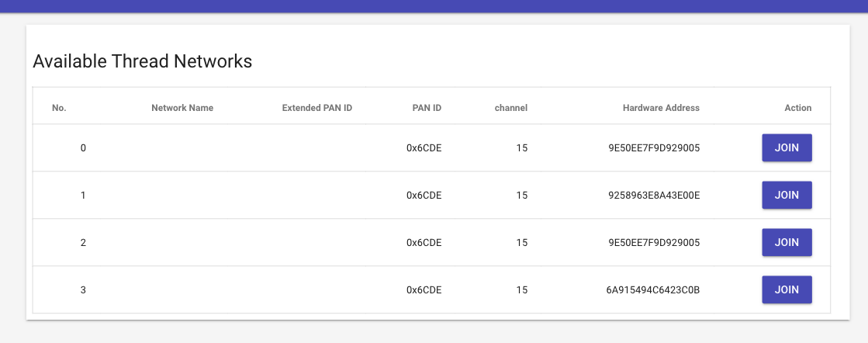Click the Action column header
The image size is (868, 343).
(x=797, y=108)
